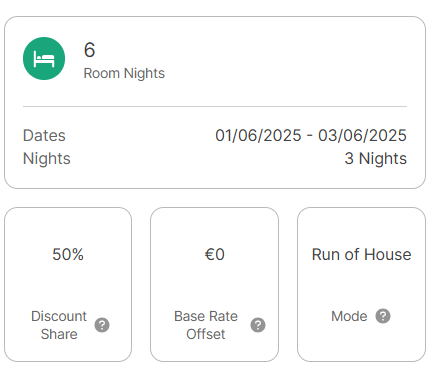Select the date range 01/06/2025 - 03/06/2025

coord(311,136)
